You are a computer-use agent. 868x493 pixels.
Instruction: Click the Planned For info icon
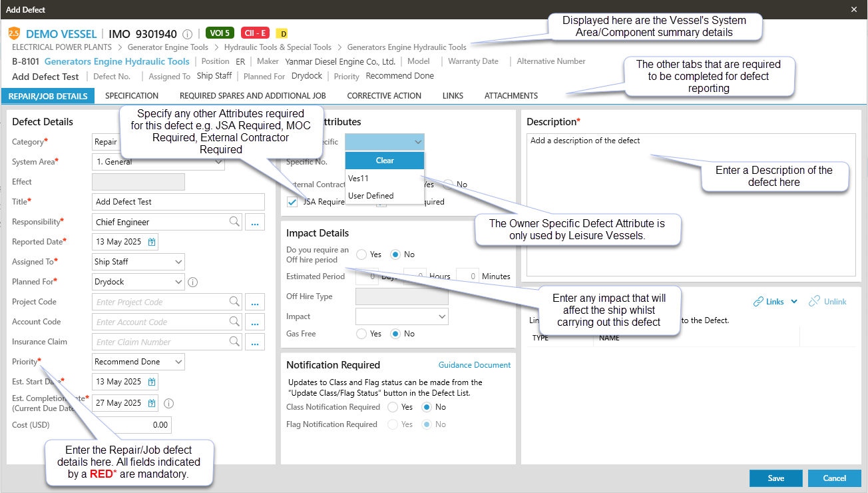pyautogui.click(x=193, y=282)
